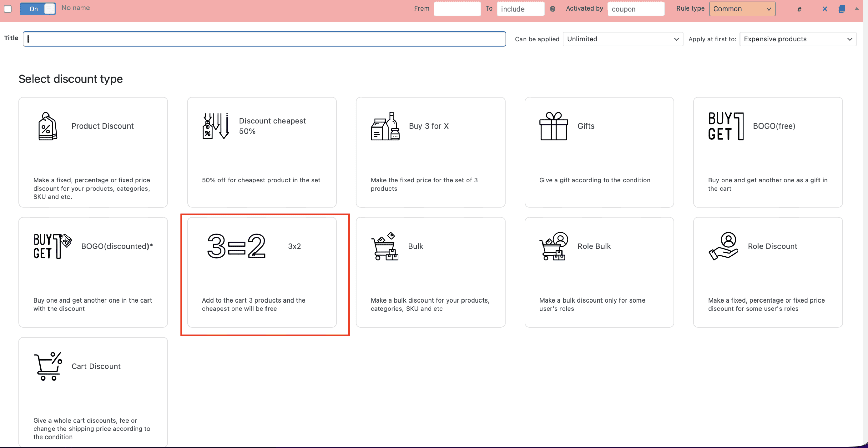Click the help question mark icon
868x448 pixels.
pyautogui.click(x=552, y=9)
